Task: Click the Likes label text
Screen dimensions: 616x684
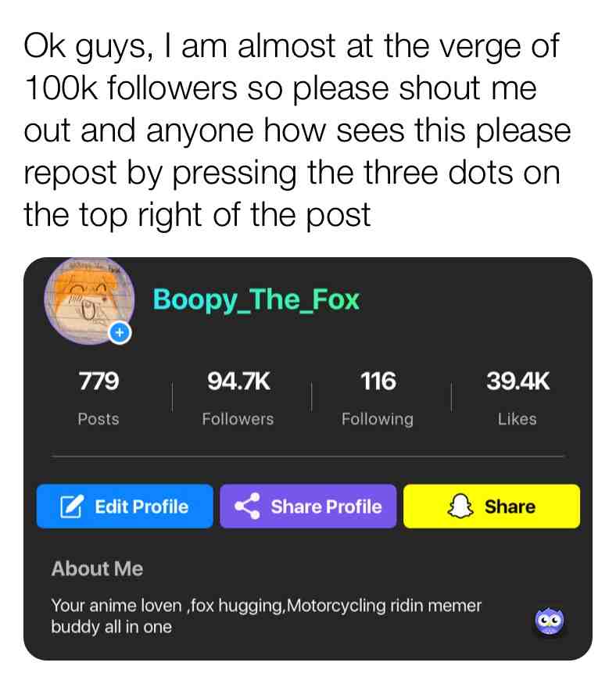Action: coord(518,419)
